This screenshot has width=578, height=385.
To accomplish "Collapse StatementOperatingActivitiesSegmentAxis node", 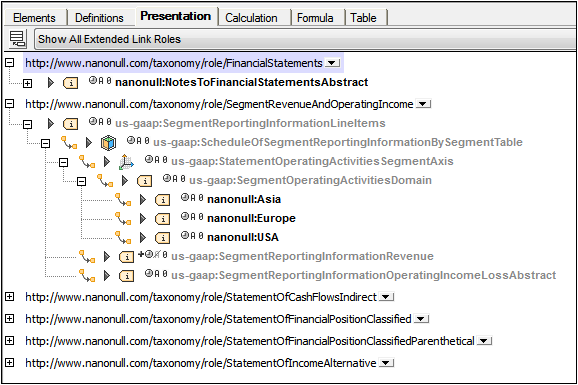I will pyautogui.click(x=63, y=162).
